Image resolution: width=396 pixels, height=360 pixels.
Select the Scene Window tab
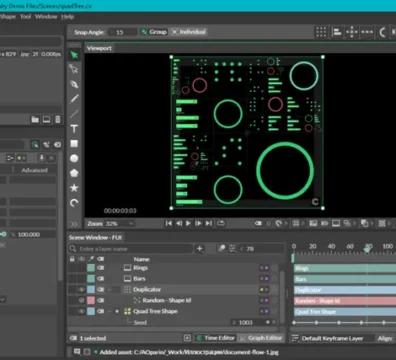coord(95,237)
